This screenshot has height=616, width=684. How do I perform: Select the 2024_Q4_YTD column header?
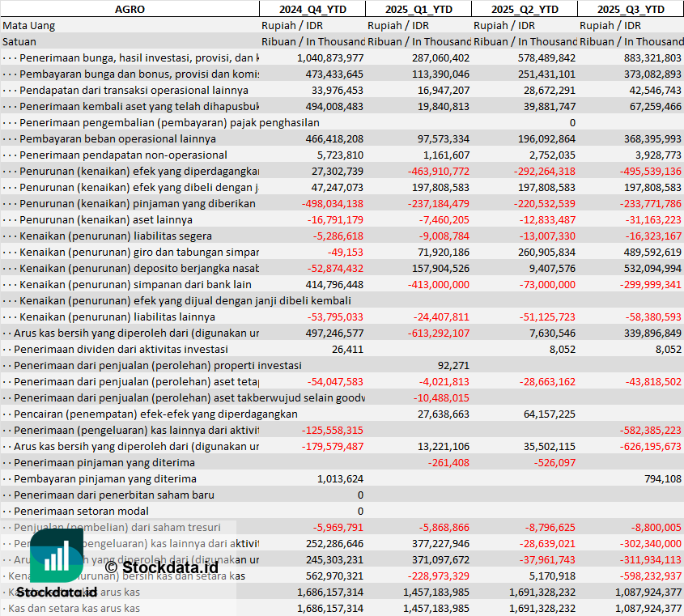312,9
